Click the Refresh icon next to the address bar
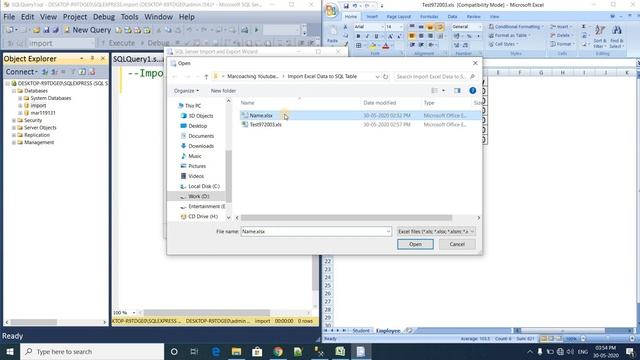This screenshot has height=360, width=640. pyautogui.click(x=385, y=76)
